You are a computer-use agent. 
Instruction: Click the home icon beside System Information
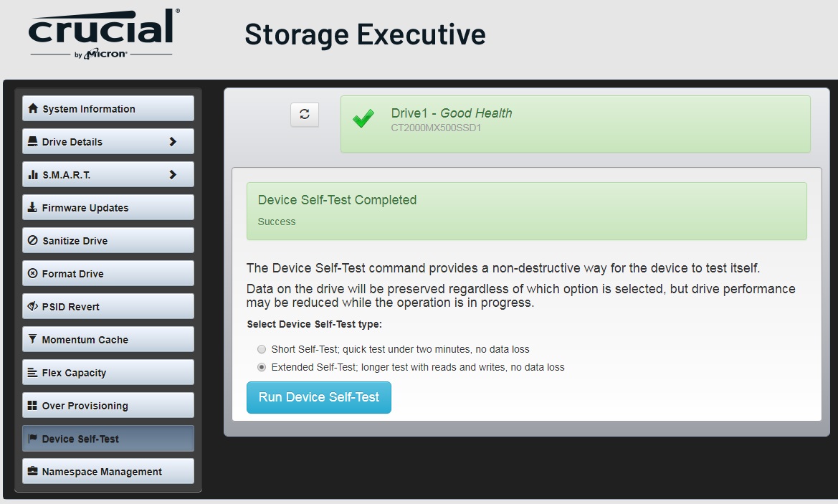[32, 108]
